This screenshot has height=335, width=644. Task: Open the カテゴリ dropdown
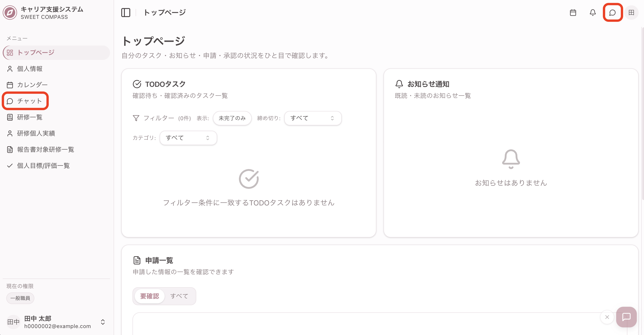tap(188, 138)
